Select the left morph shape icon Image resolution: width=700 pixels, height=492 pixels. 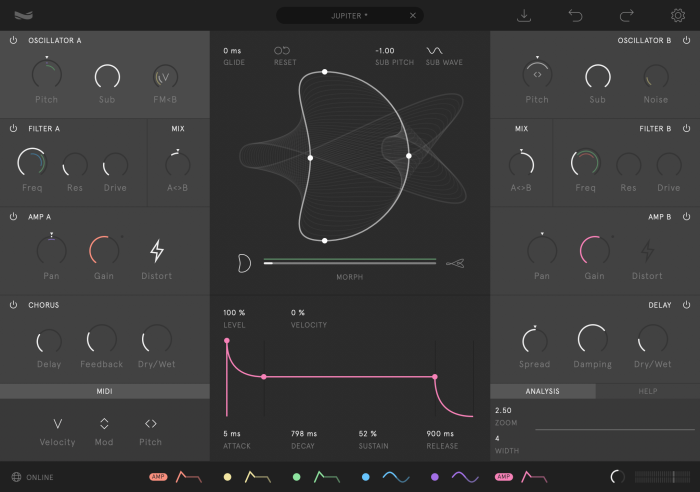click(x=244, y=263)
